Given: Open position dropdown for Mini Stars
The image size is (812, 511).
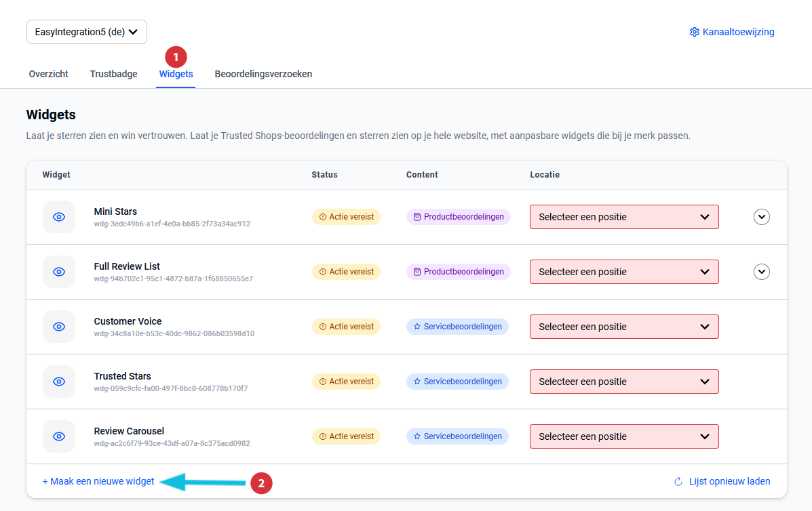Looking at the screenshot, I should point(623,217).
